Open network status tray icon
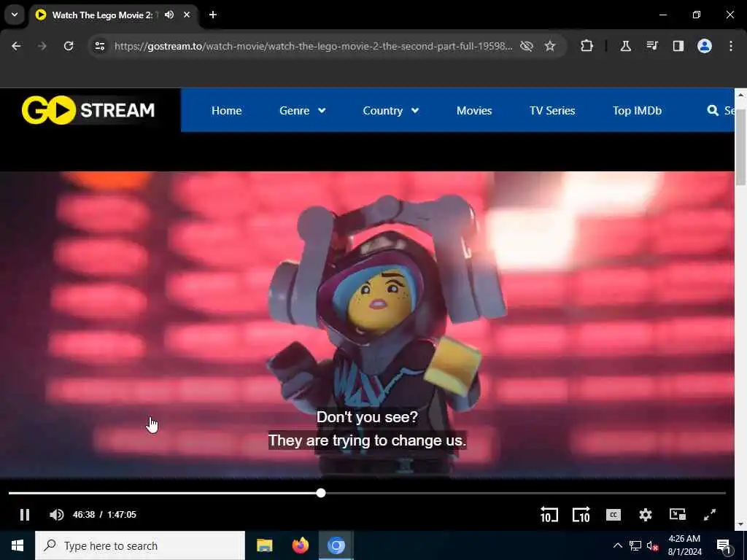 (635, 545)
